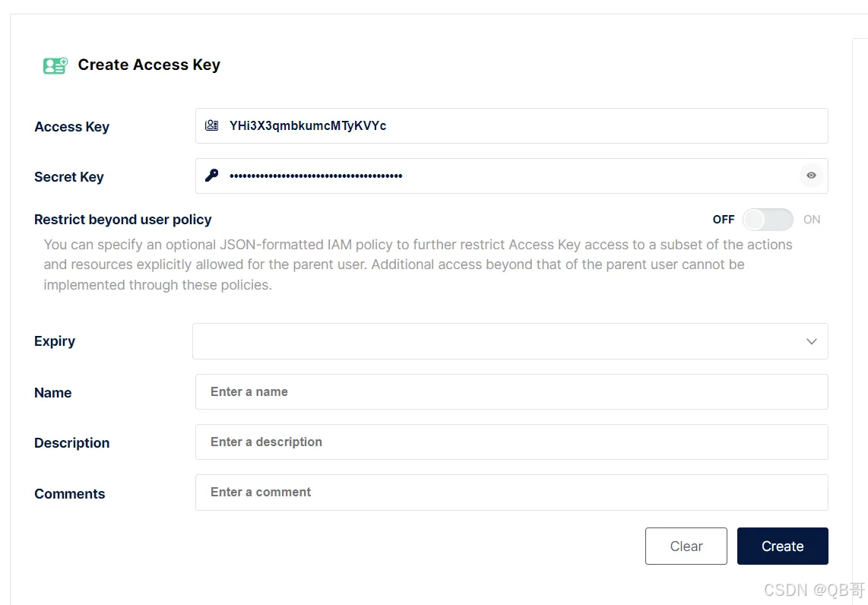Click the Expiry field label
The width and height of the screenshot is (868, 605).
[x=55, y=341]
